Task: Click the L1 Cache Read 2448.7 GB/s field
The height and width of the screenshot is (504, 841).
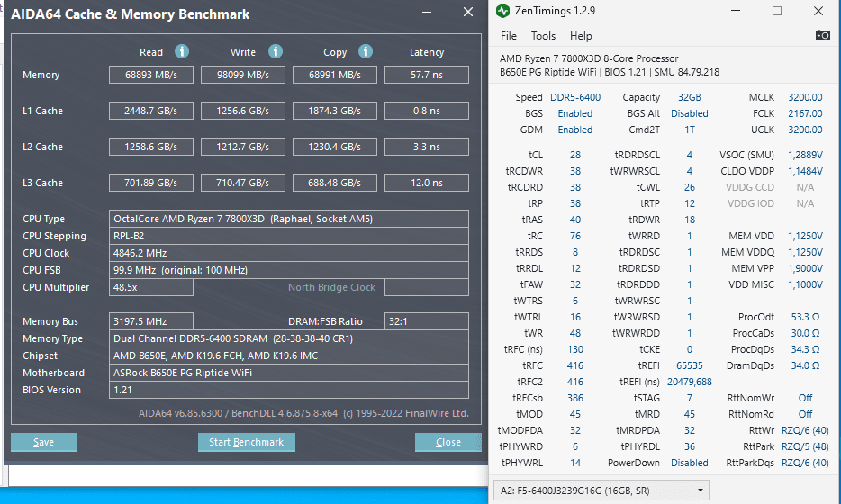Action: (x=151, y=111)
